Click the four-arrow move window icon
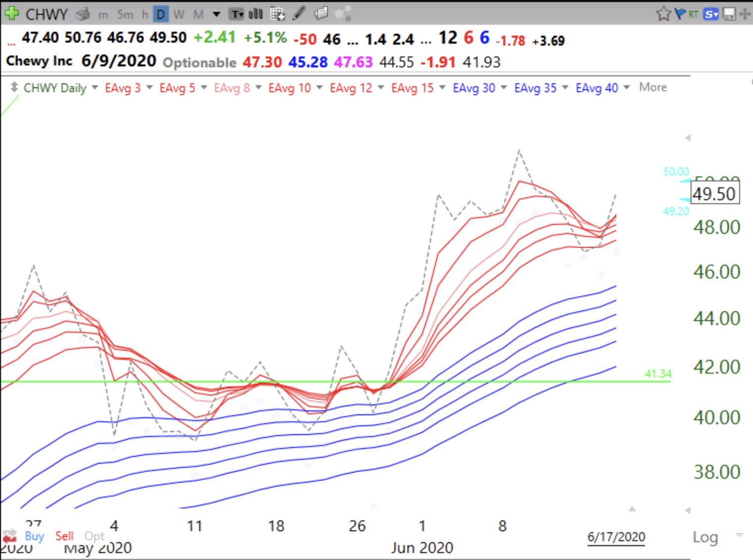753x560 pixels. [x=745, y=14]
